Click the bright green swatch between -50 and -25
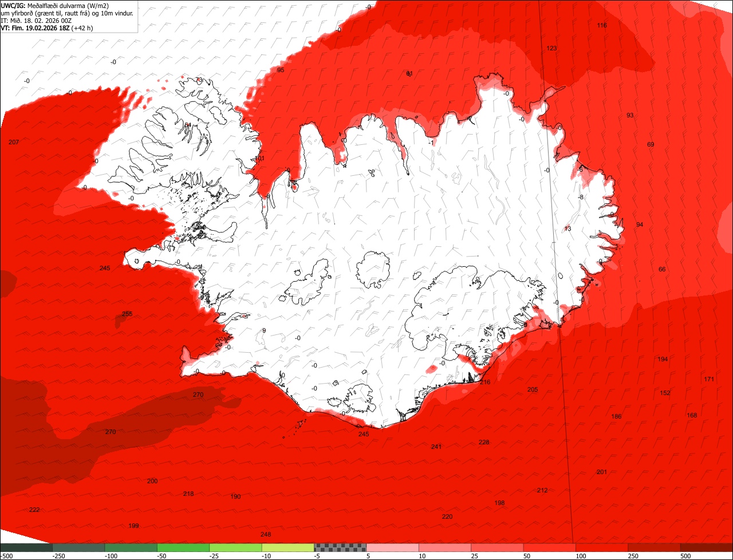733x560 pixels. pos(183,547)
